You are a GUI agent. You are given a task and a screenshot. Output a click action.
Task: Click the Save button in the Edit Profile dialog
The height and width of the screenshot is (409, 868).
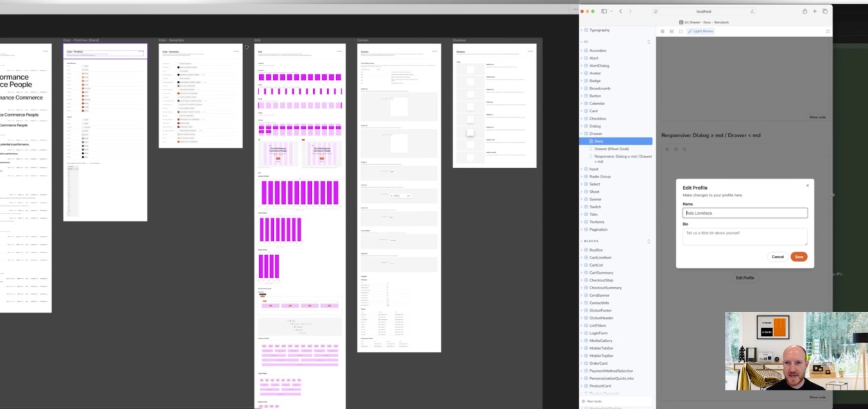[799, 256]
